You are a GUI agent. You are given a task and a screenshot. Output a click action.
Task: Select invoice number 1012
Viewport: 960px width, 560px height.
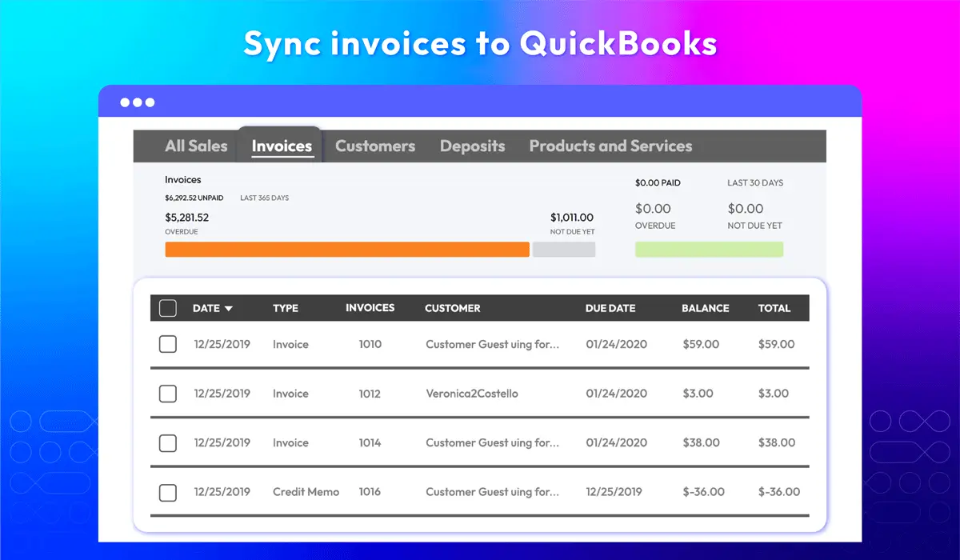(x=370, y=394)
